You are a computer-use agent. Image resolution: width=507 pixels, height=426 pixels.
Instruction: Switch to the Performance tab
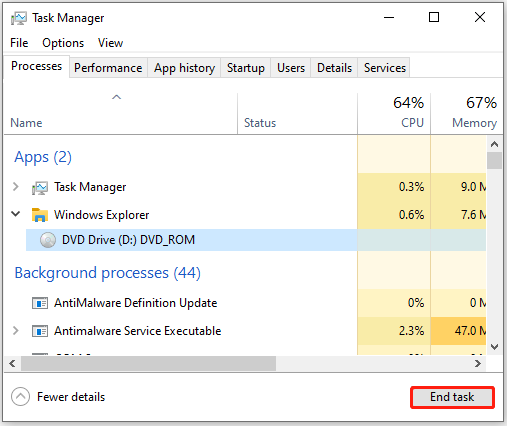pos(108,68)
